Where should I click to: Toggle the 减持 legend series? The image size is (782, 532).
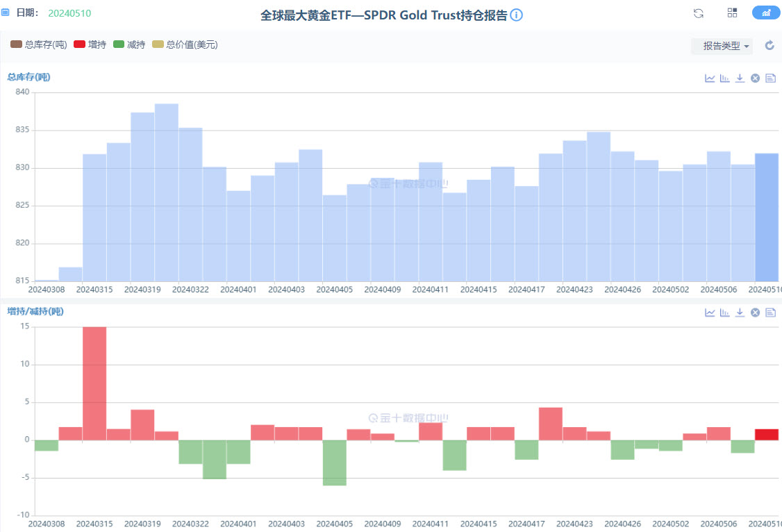tap(129, 44)
